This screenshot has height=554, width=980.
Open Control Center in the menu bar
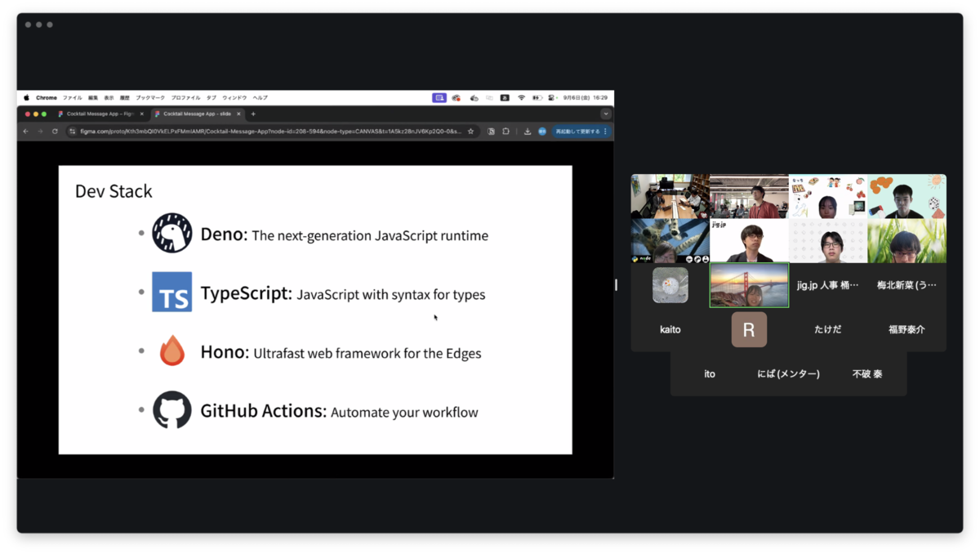pyautogui.click(x=552, y=97)
